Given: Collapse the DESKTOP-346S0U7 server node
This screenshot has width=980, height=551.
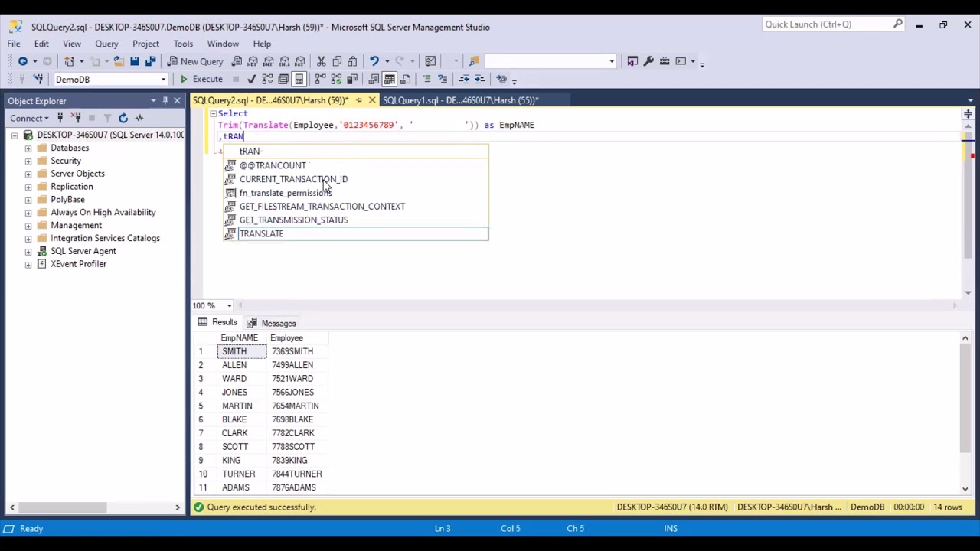Looking at the screenshot, I should point(15,135).
